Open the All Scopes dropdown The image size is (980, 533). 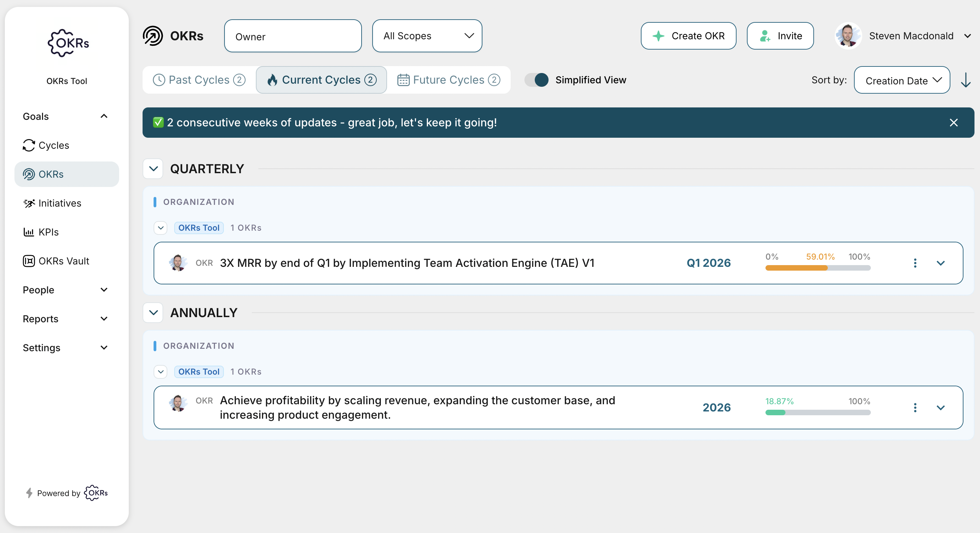[x=427, y=36]
